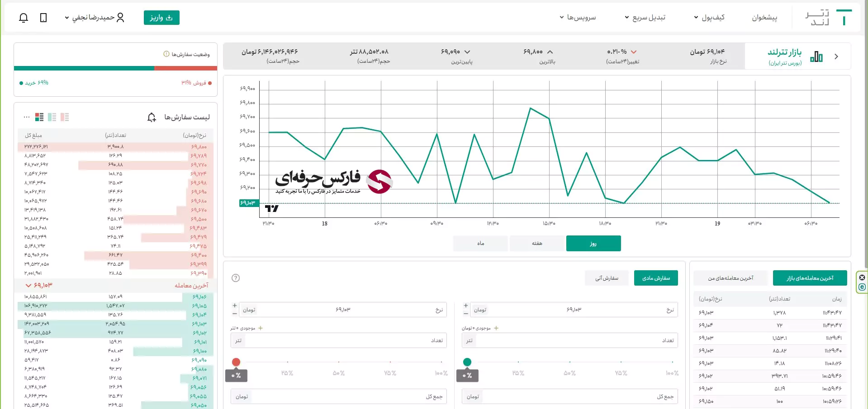Switch to instant order tab

(x=607, y=278)
